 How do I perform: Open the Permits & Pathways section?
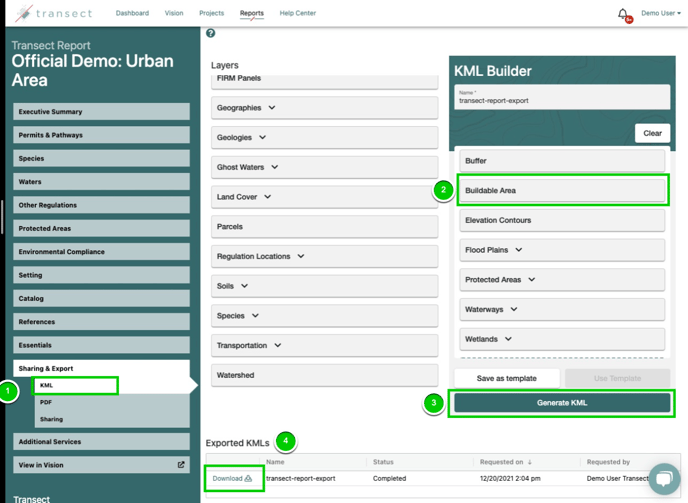(x=101, y=135)
